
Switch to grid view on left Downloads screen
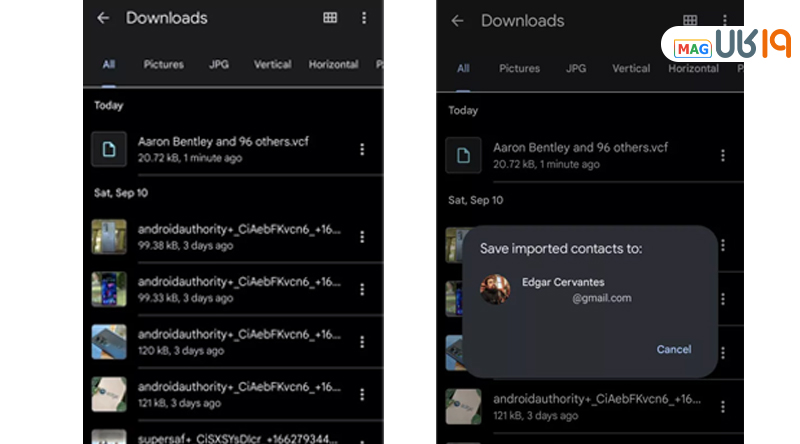(x=330, y=18)
